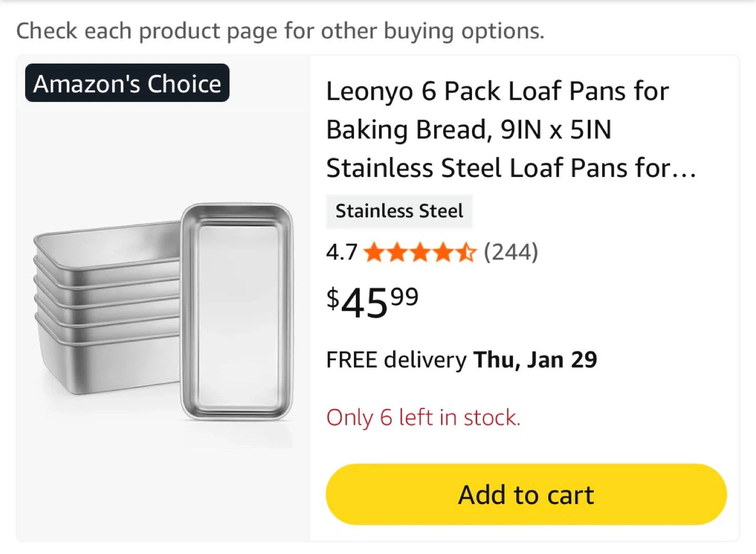
Task: Tap the Only 6 left in stock notice
Action: click(423, 418)
